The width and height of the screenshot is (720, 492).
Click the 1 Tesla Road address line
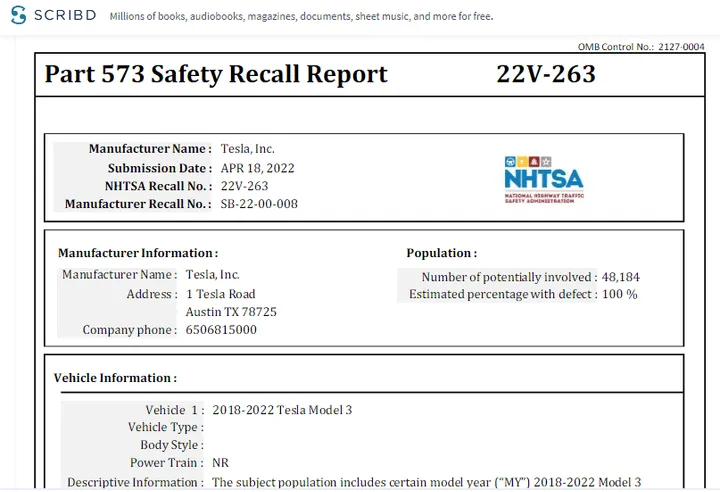point(220,294)
